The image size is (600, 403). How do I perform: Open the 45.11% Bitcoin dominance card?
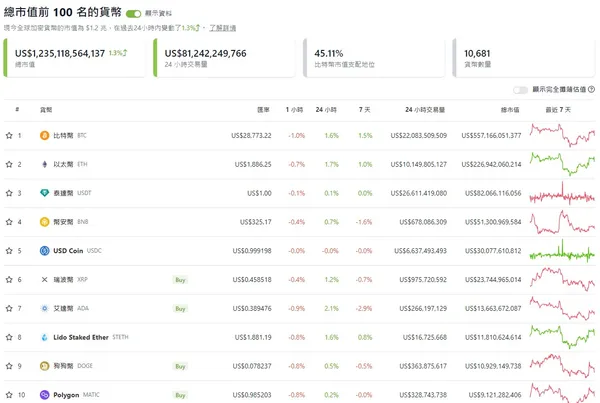pos(374,58)
